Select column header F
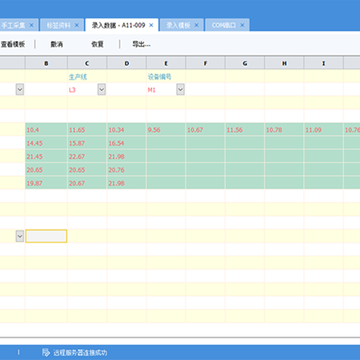 pyautogui.click(x=205, y=63)
